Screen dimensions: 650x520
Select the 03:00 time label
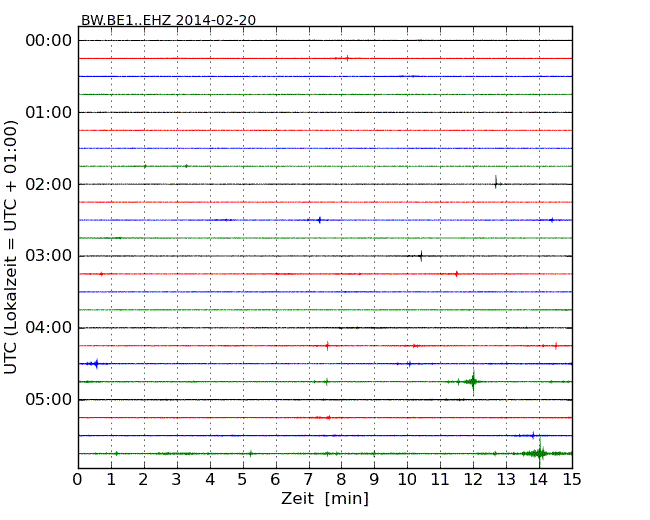coord(49,256)
